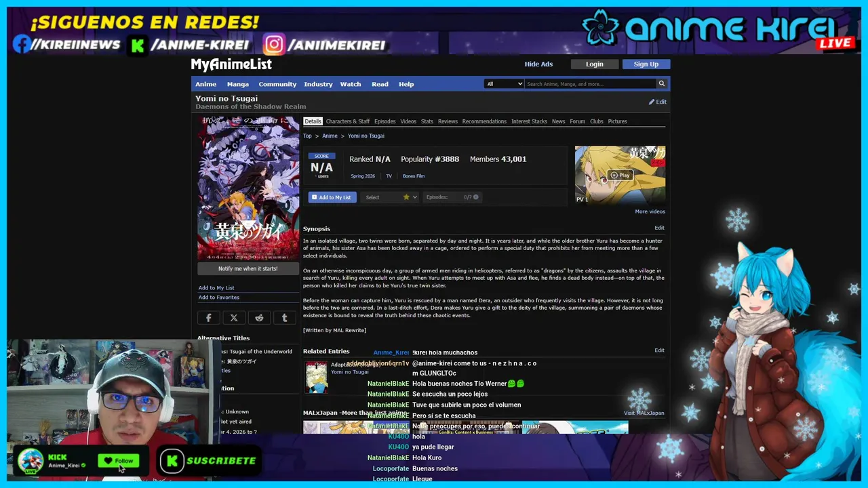The width and height of the screenshot is (868, 488).
Task: Open the Watch menu
Action: click(x=351, y=84)
